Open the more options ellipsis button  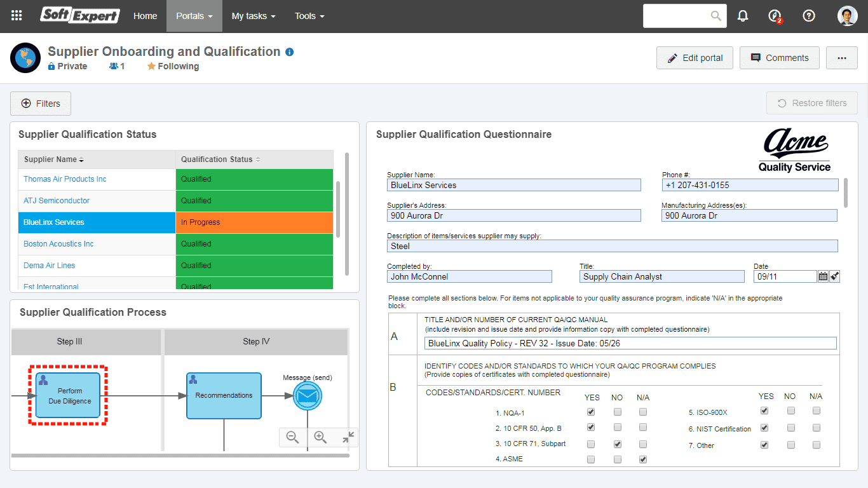coord(842,58)
